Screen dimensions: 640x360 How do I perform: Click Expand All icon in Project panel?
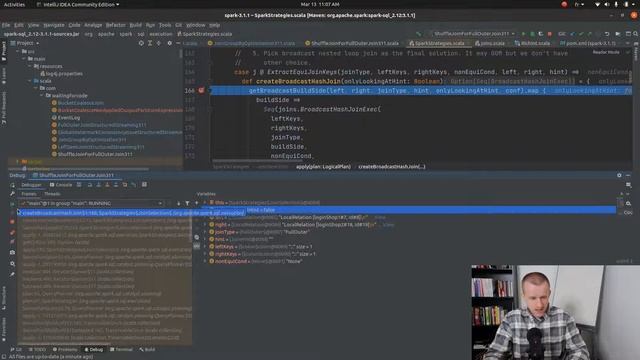pyautogui.click(x=150, y=43)
